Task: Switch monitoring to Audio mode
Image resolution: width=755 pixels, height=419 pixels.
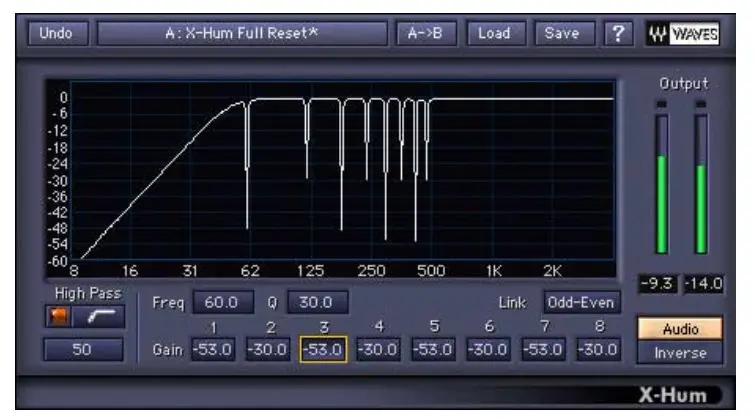Action: click(680, 328)
